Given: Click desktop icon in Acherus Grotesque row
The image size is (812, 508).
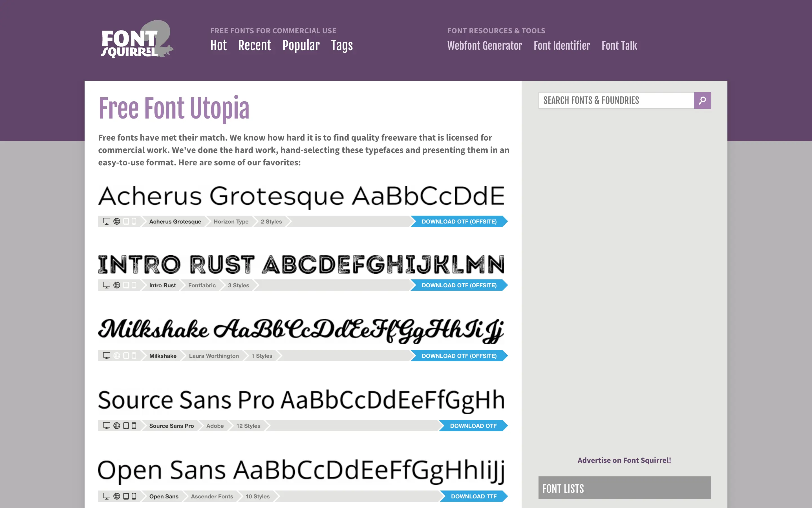Looking at the screenshot, I should click(107, 222).
